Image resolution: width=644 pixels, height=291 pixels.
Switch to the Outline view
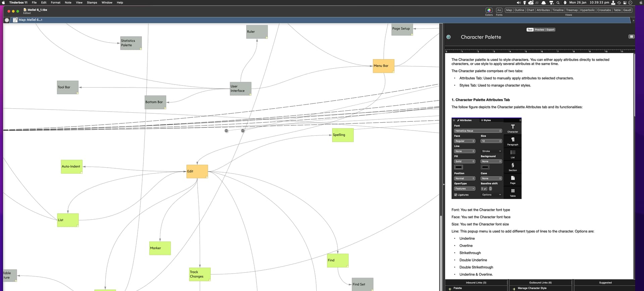click(519, 10)
